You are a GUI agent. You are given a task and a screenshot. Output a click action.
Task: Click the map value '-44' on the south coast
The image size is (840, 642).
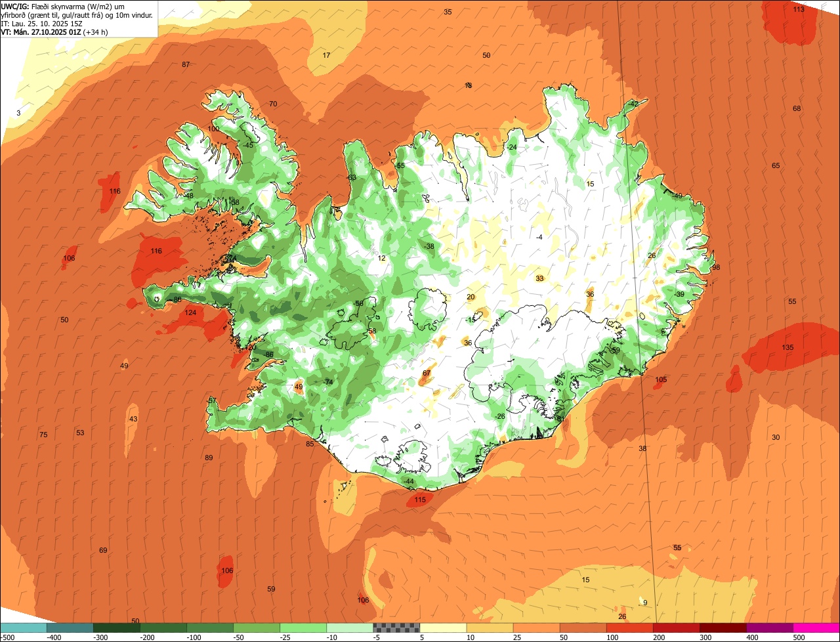point(408,481)
